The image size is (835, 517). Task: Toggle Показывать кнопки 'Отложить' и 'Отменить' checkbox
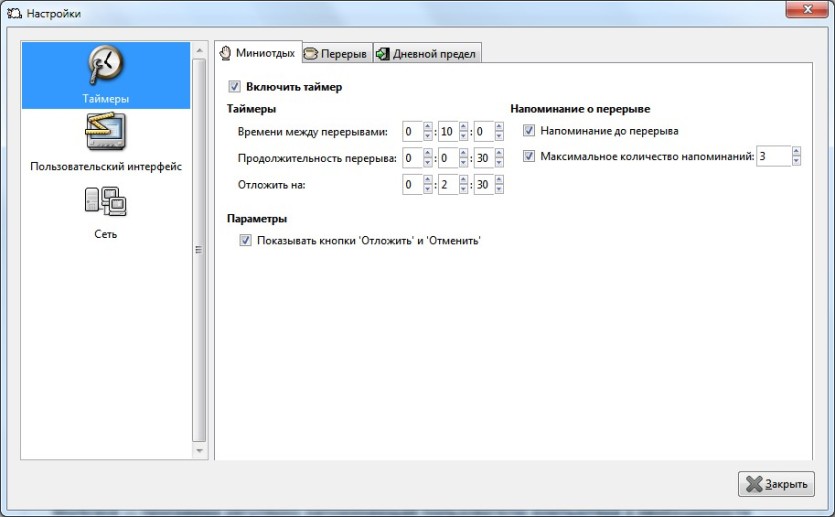click(x=245, y=240)
